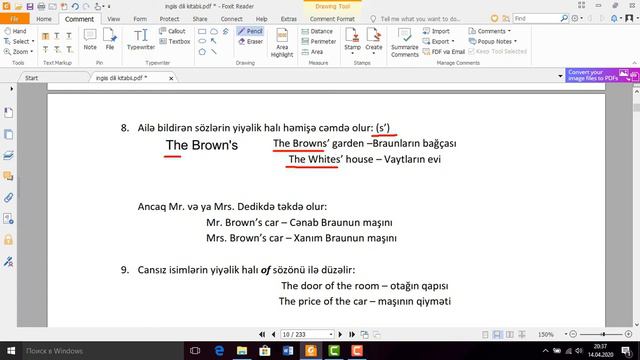Send FDF via Email
640x360 pixels.
pyautogui.click(x=444, y=52)
